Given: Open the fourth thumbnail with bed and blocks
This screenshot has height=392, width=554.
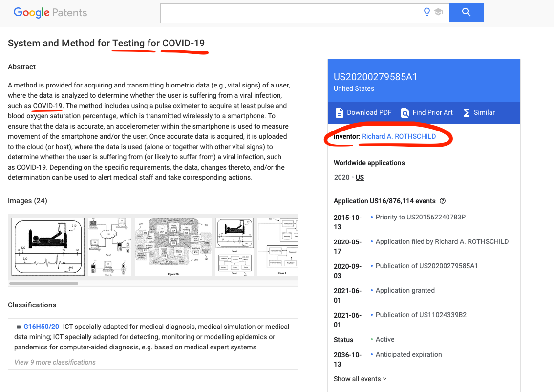Looking at the screenshot, I should [x=234, y=247].
